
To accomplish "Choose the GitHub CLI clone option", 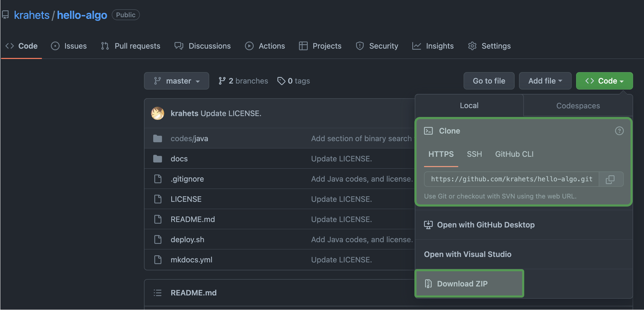I will pos(514,154).
